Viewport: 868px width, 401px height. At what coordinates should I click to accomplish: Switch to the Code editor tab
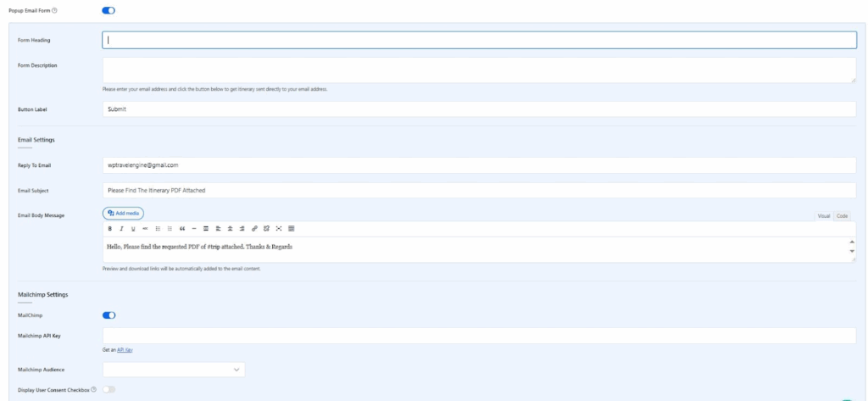tap(843, 216)
